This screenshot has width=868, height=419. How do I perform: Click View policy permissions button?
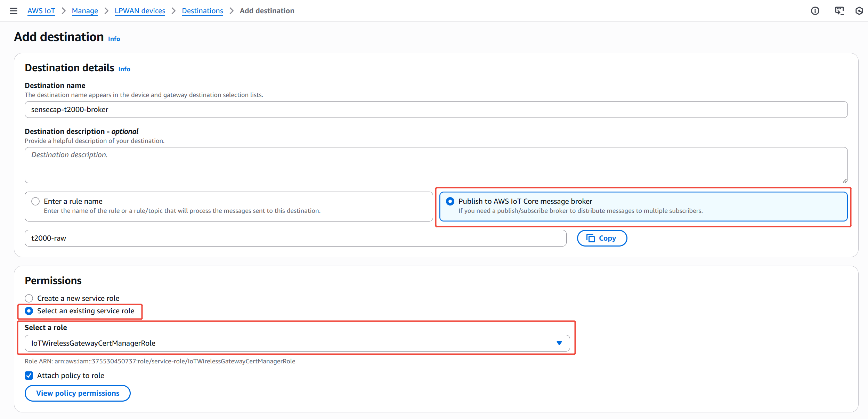point(78,393)
